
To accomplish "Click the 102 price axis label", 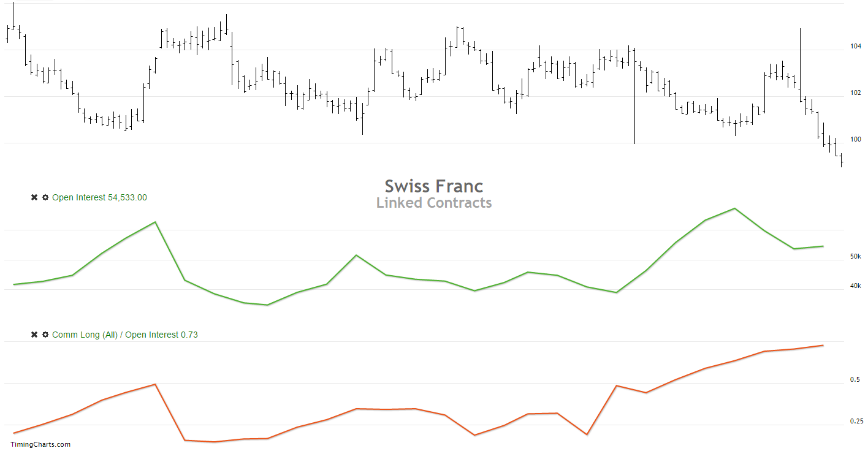I will click(856, 93).
